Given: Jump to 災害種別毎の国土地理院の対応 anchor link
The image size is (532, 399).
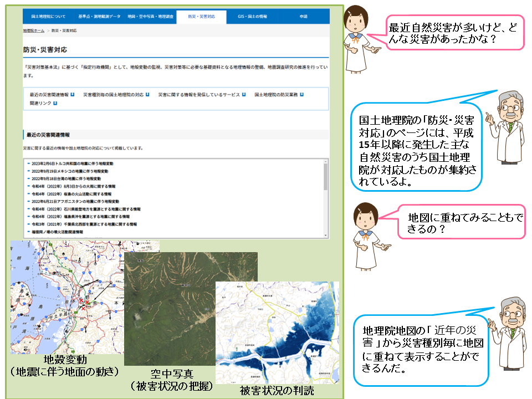Looking at the screenshot, I should tap(113, 95).
